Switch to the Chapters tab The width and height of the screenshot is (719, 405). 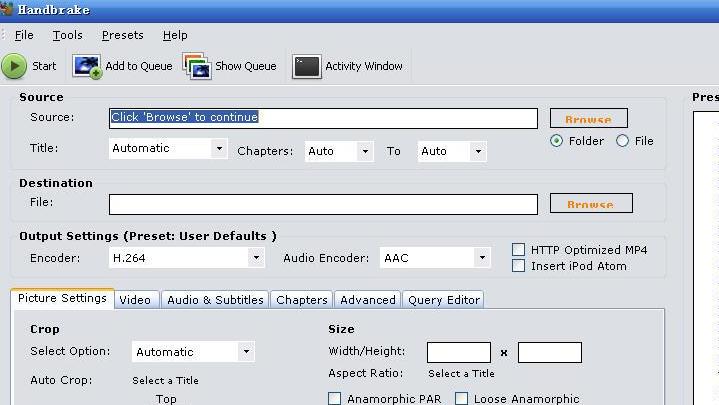pyautogui.click(x=302, y=300)
